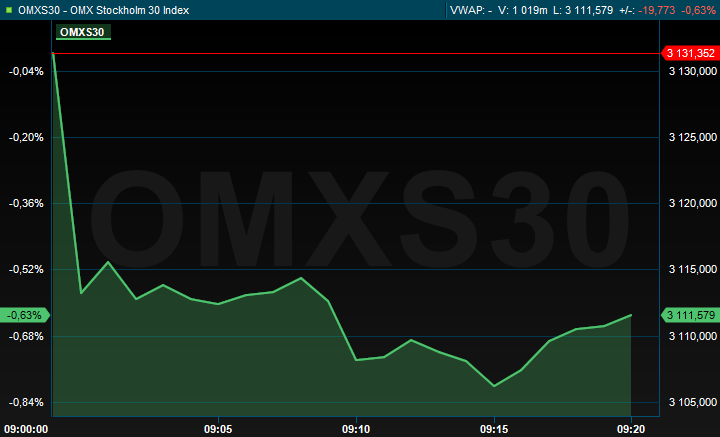720x437 pixels.
Task: Click the 09:10 time axis label
Action: [356, 427]
